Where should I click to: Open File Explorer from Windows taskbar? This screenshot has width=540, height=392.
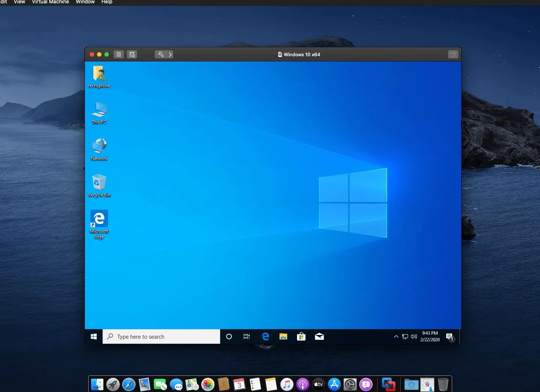pyautogui.click(x=283, y=336)
